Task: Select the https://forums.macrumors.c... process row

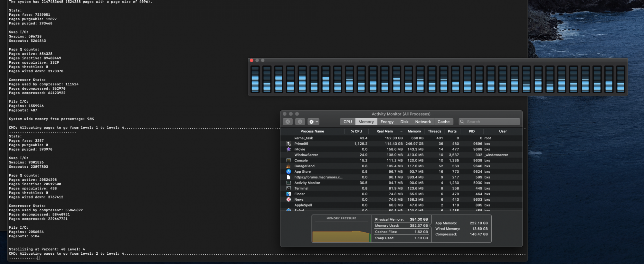Action: point(401,177)
